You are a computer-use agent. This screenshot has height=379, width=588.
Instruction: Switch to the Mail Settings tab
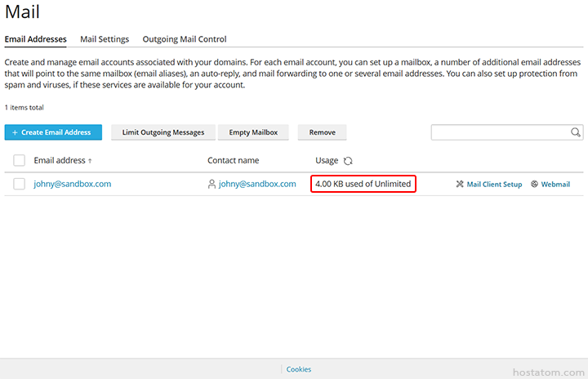(105, 39)
